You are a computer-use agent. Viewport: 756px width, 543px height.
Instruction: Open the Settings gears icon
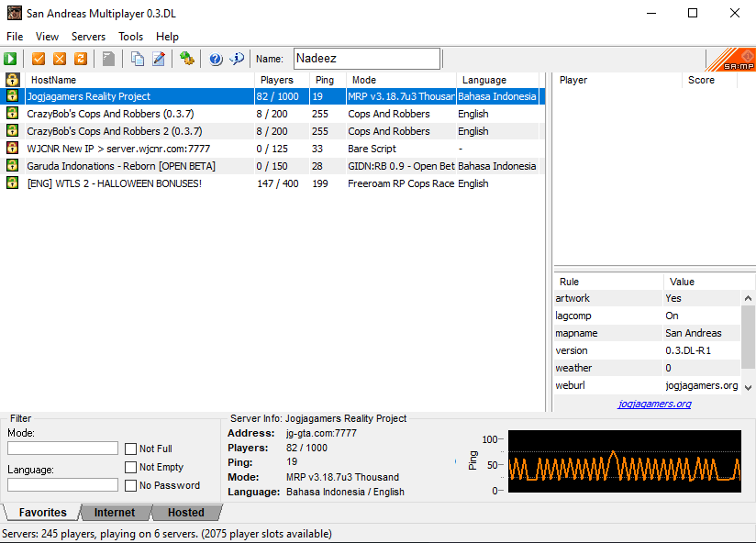click(x=186, y=59)
